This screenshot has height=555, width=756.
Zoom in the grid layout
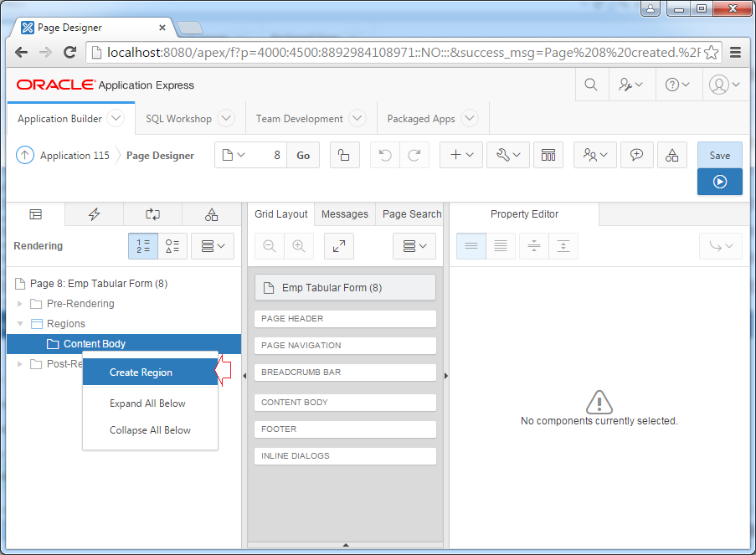tap(299, 246)
